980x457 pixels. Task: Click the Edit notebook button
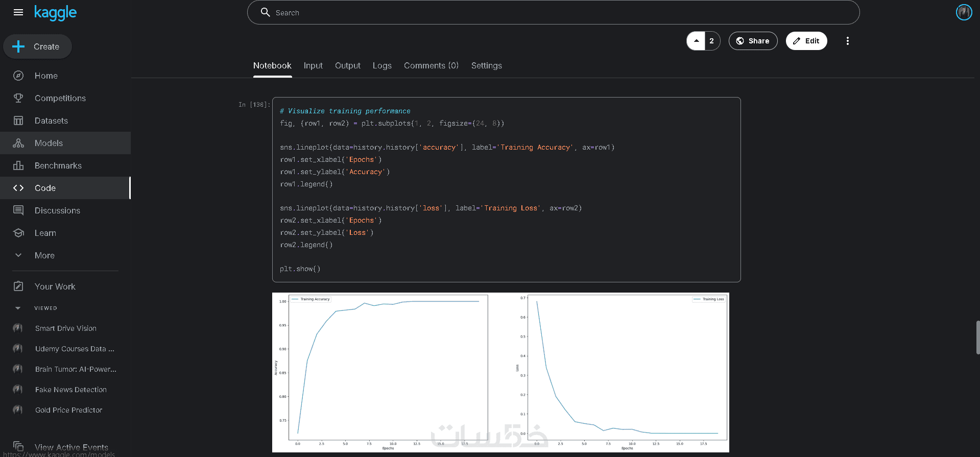point(806,41)
